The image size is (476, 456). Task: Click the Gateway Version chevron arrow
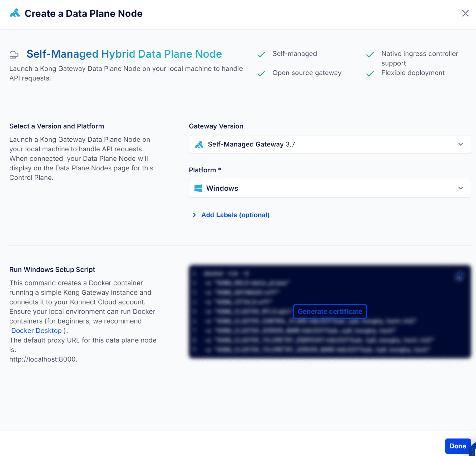(461, 144)
